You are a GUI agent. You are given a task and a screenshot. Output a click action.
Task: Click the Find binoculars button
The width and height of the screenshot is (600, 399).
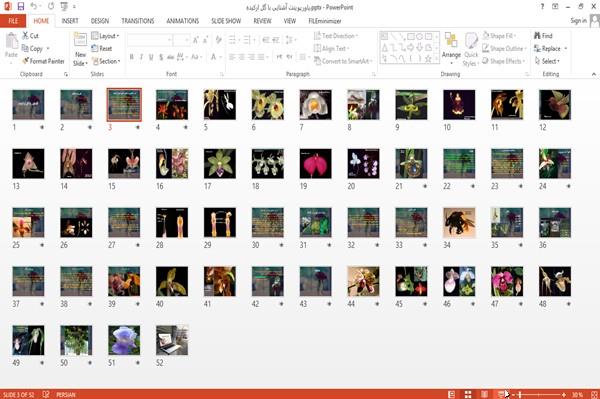pos(543,36)
